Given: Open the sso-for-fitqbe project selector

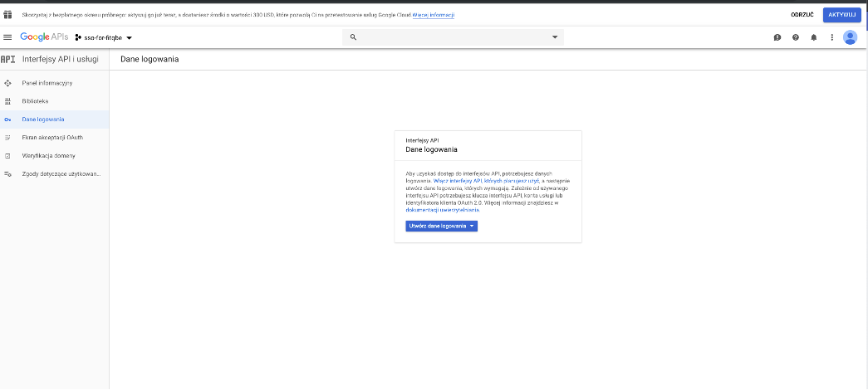Looking at the screenshot, I should 104,37.
